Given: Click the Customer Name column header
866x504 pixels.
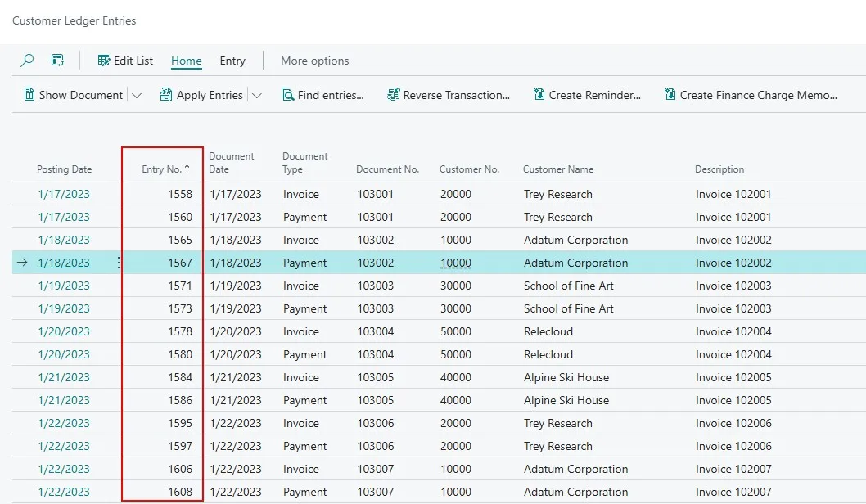Looking at the screenshot, I should click(x=557, y=169).
